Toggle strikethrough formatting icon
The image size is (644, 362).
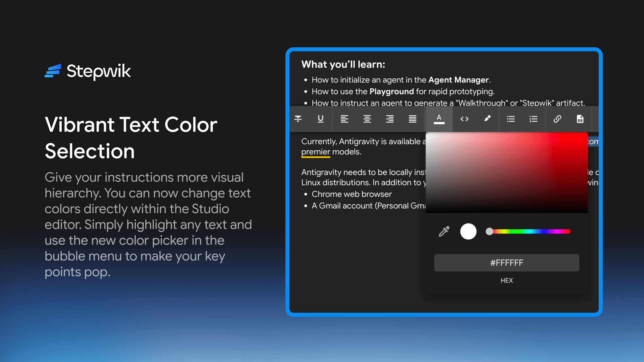pyautogui.click(x=298, y=119)
